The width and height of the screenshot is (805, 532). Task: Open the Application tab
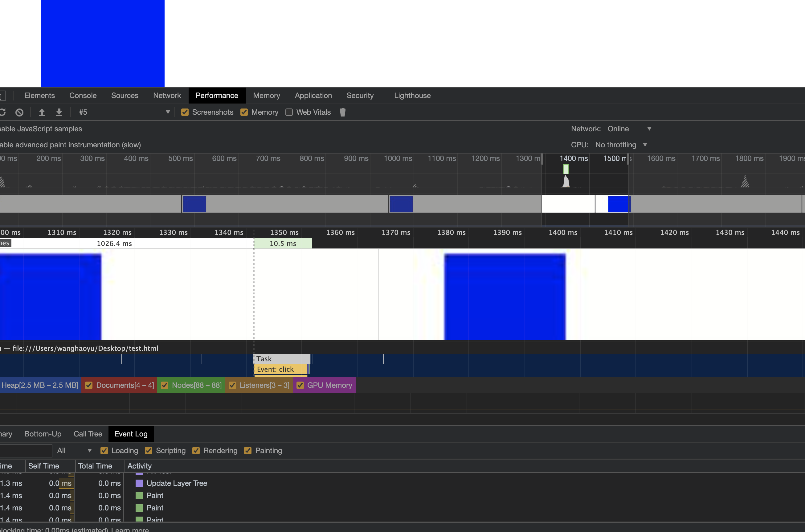tap(313, 96)
